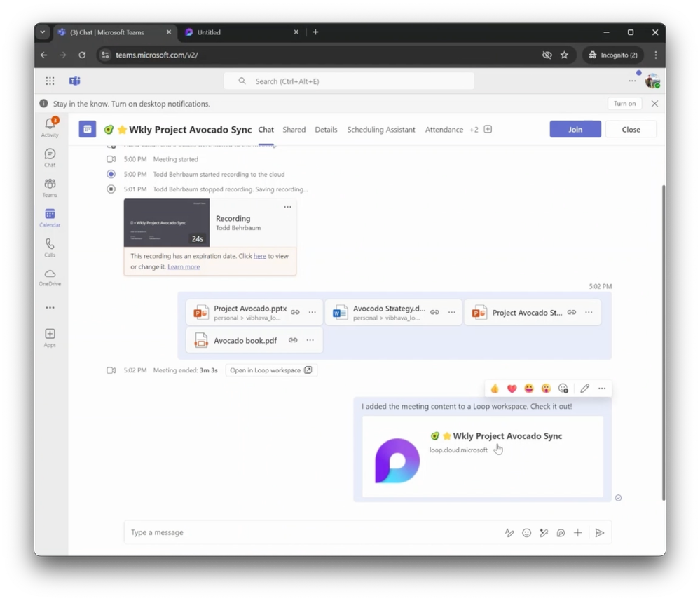Open more options for Avocado book.pdf
700x601 pixels.
(310, 340)
